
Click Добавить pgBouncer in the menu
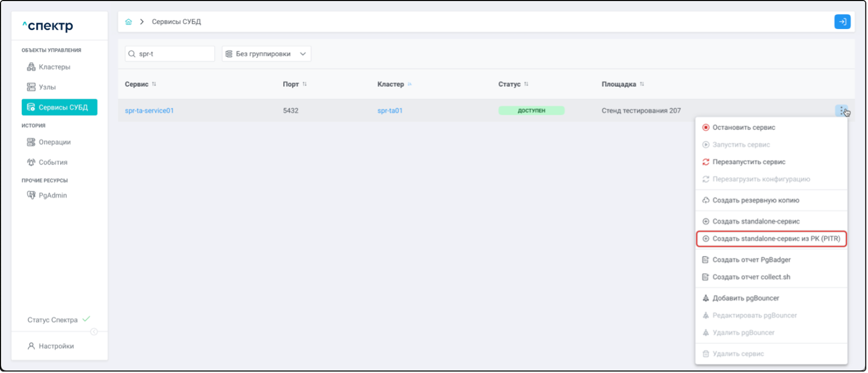(x=745, y=299)
